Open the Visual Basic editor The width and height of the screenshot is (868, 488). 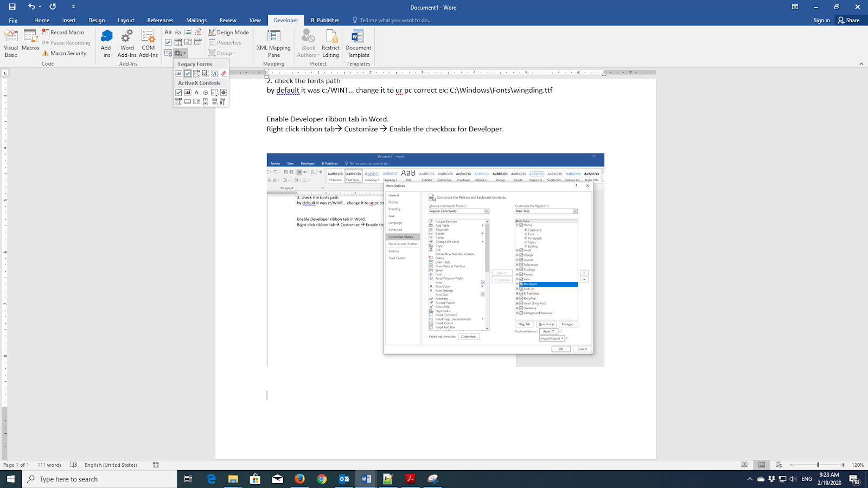point(11,43)
